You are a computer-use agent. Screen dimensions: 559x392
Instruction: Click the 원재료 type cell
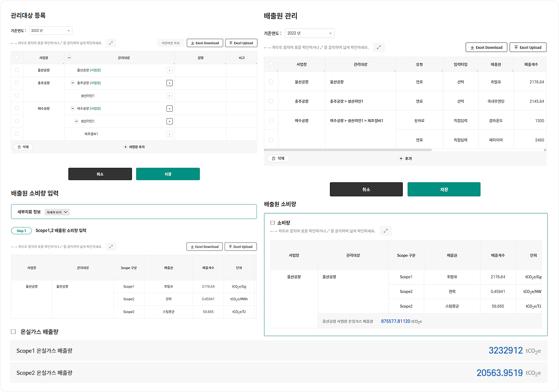click(419, 120)
